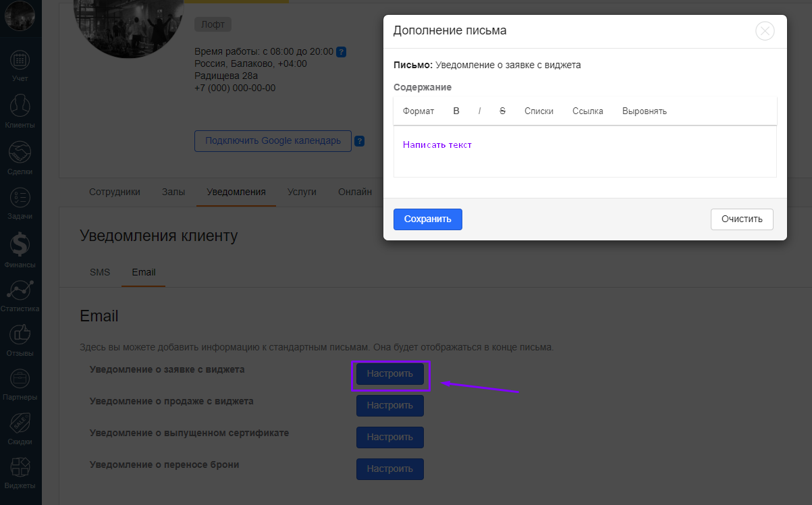Open the Учет calendar icon in sidebar
Image resolution: width=812 pixels, height=505 pixels.
[x=20, y=60]
